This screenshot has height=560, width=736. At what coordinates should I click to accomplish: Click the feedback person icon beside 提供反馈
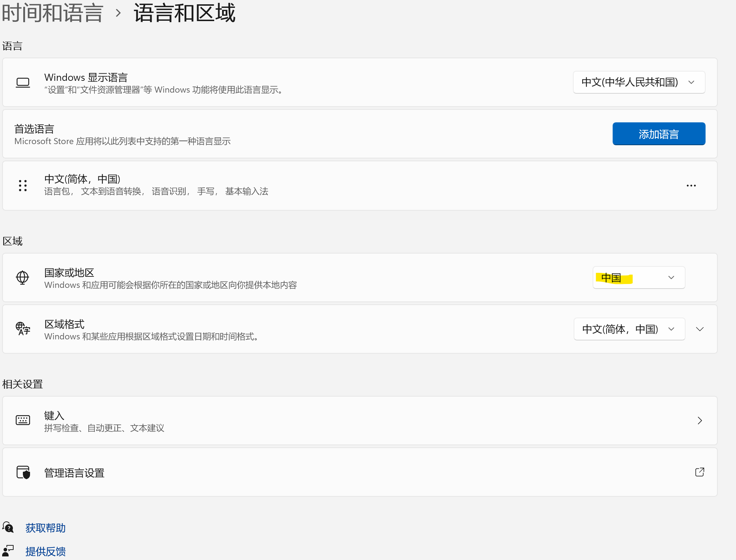8,551
